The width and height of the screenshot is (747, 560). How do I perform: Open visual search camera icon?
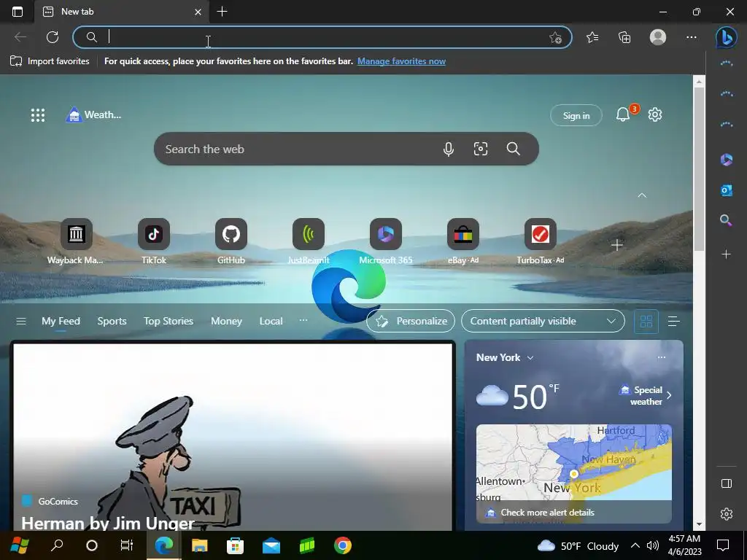coord(480,149)
